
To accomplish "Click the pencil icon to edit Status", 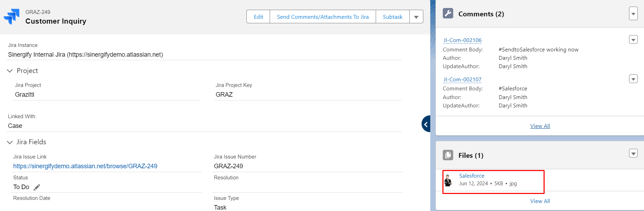I will pos(37,187).
